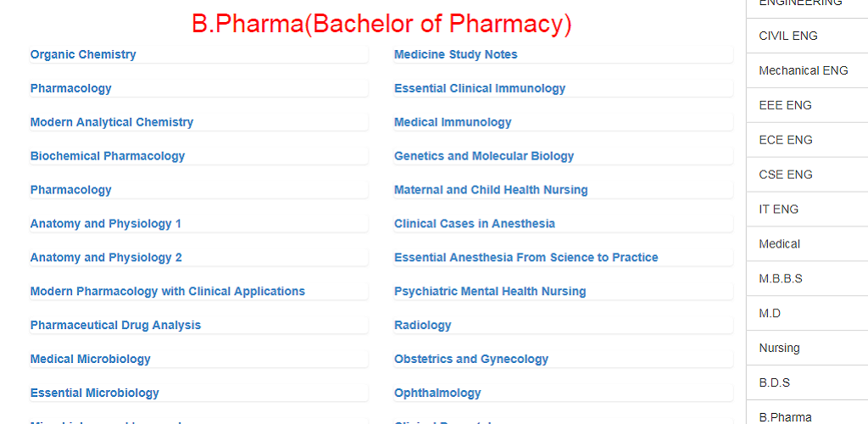
Task: Select Essential Clinical Immunology link
Action: 480,88
